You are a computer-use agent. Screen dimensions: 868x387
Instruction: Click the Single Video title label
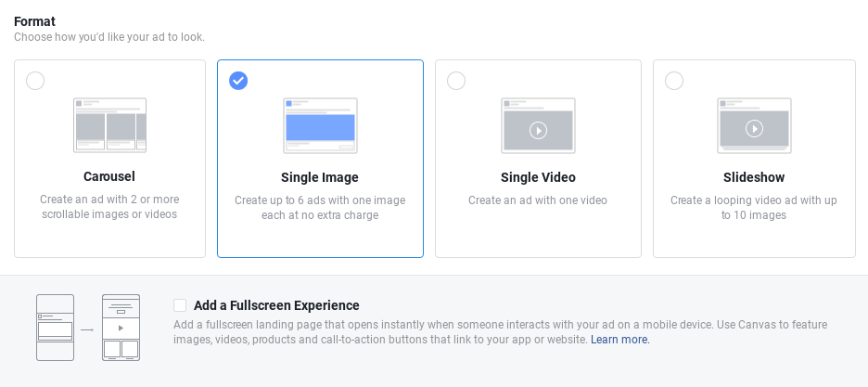click(538, 177)
